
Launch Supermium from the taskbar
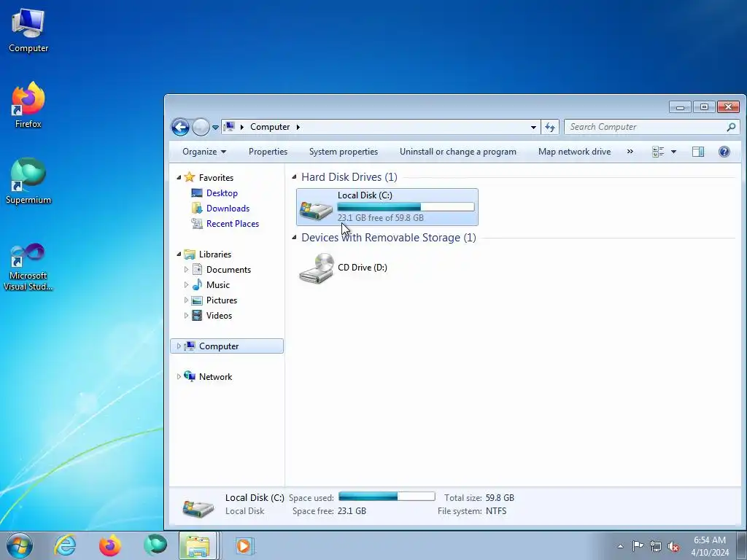pos(155,545)
